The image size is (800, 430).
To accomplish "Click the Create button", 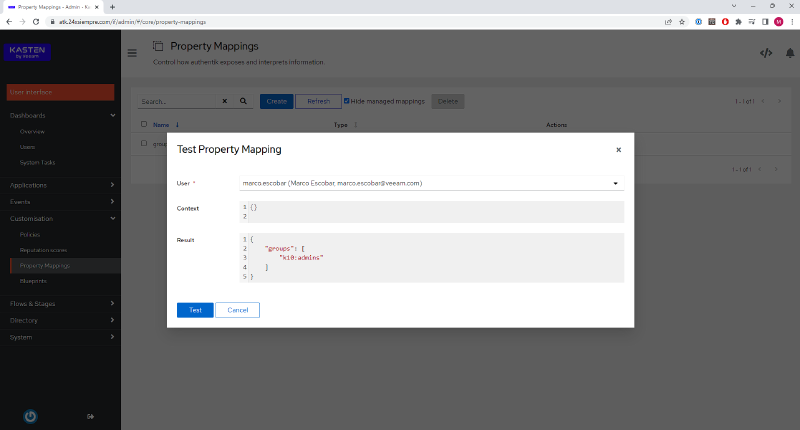I will pyautogui.click(x=277, y=102).
